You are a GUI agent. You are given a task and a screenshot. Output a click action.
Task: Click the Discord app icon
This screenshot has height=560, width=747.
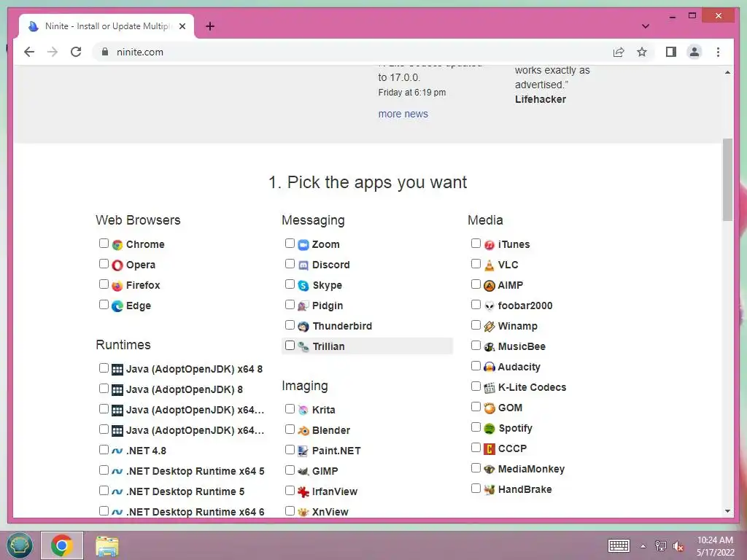tap(303, 265)
